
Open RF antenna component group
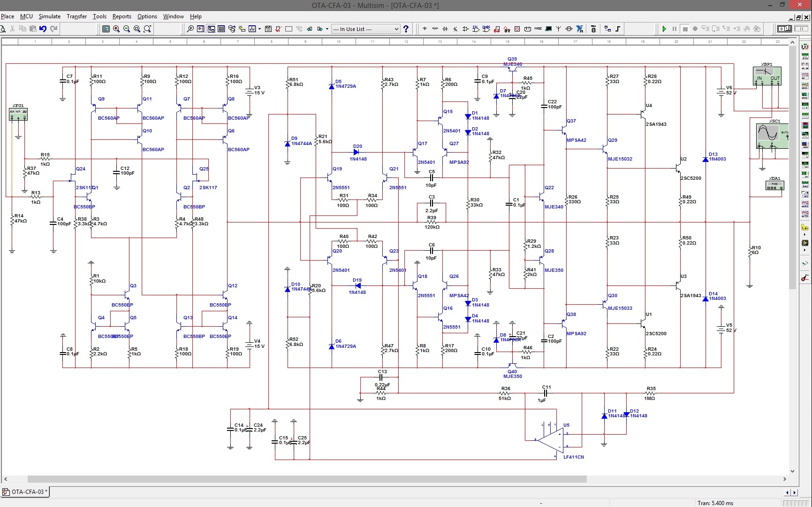coord(559,29)
